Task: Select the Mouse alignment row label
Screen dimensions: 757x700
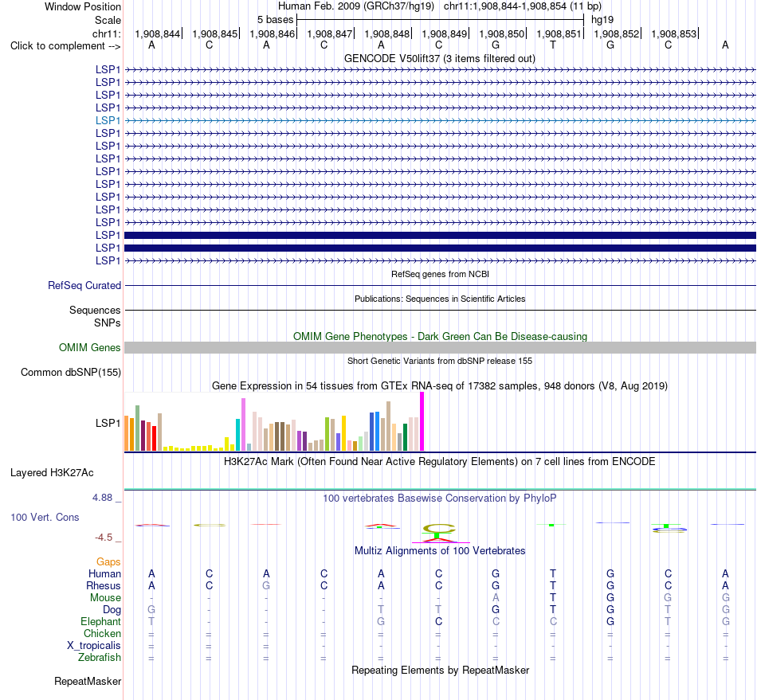Action: [105, 598]
